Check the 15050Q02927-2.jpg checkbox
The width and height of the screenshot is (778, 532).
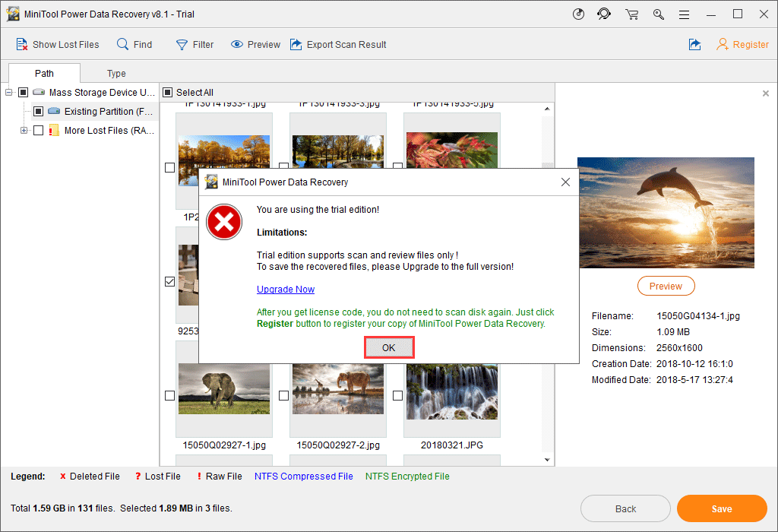pos(284,395)
